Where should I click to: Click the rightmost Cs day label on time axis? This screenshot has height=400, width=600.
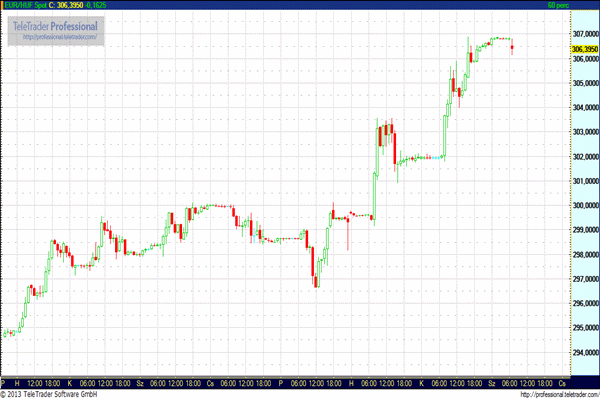(562, 383)
